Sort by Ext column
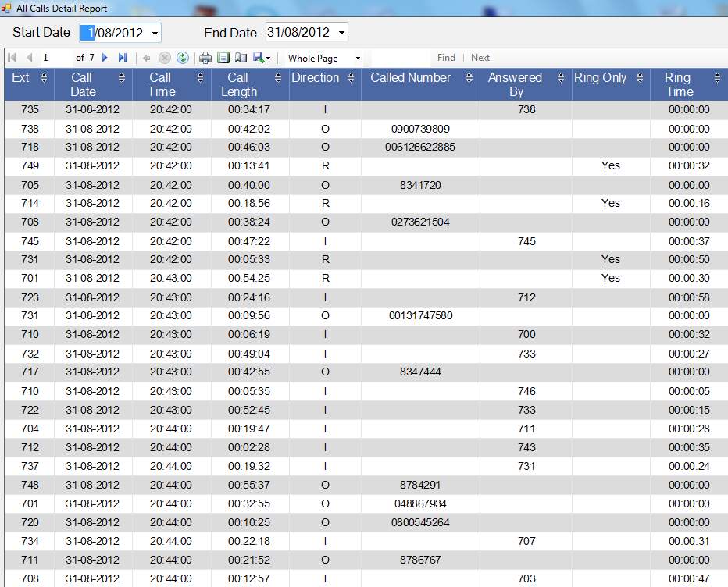This screenshot has width=728, height=587. (44, 77)
